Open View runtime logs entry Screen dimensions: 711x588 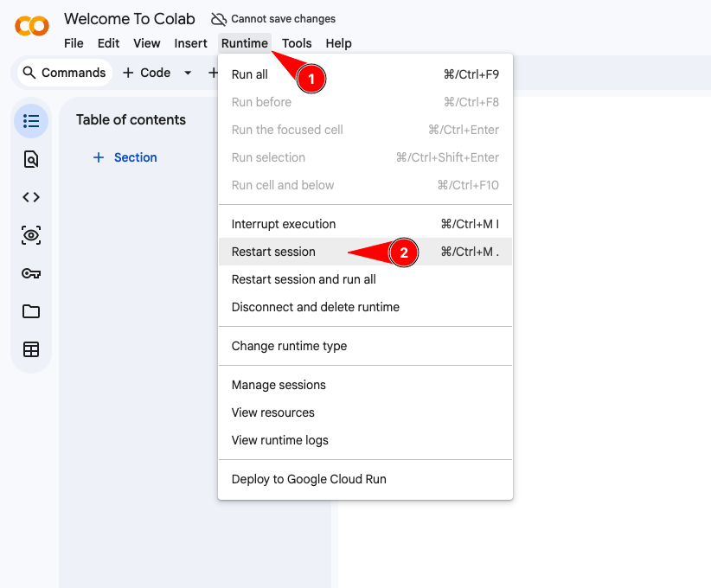click(365, 440)
